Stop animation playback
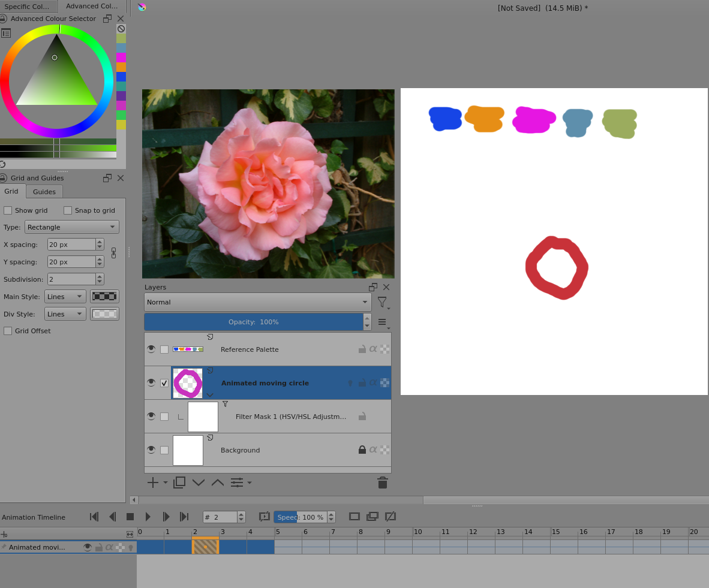This screenshot has width=709, height=588. tap(130, 517)
